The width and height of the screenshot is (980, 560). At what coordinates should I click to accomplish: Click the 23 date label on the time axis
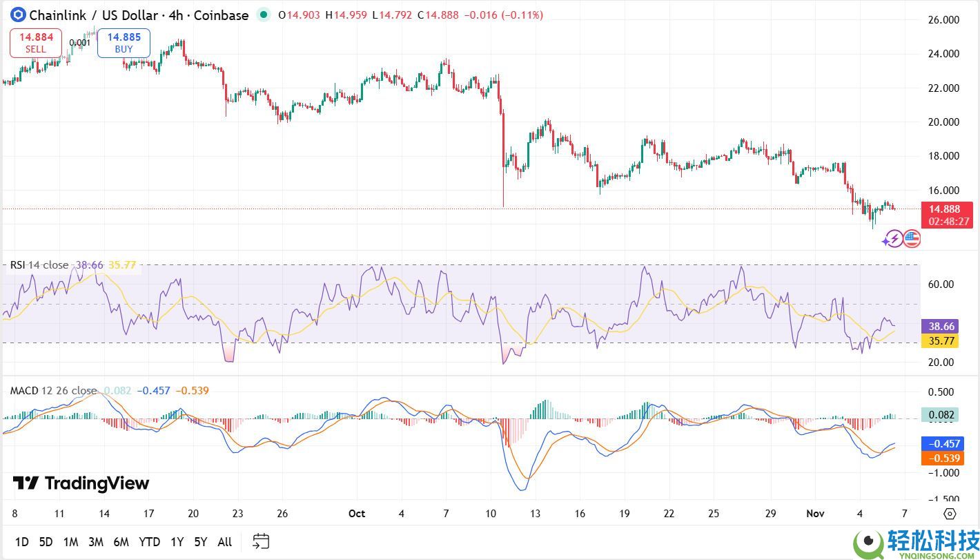tap(237, 514)
